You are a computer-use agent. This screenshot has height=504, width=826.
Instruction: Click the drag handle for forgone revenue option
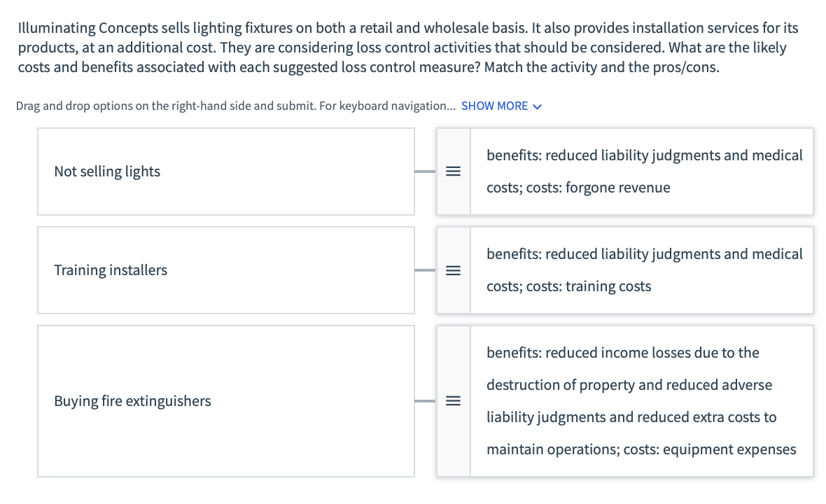(x=453, y=171)
